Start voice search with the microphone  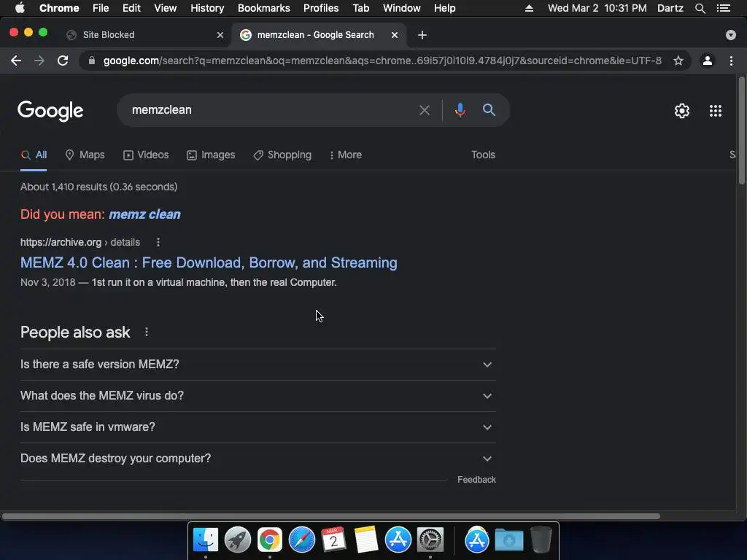tap(460, 110)
